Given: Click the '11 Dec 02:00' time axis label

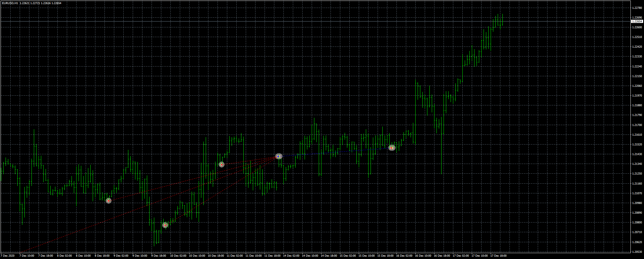Looking at the screenshot, I should [235, 256].
